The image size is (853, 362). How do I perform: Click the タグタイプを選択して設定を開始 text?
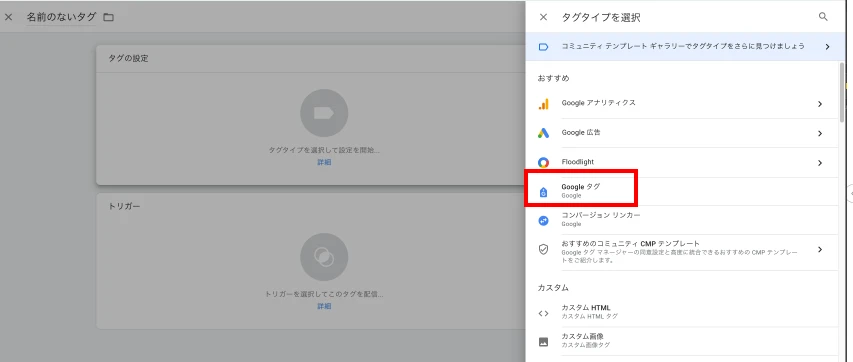click(324, 150)
